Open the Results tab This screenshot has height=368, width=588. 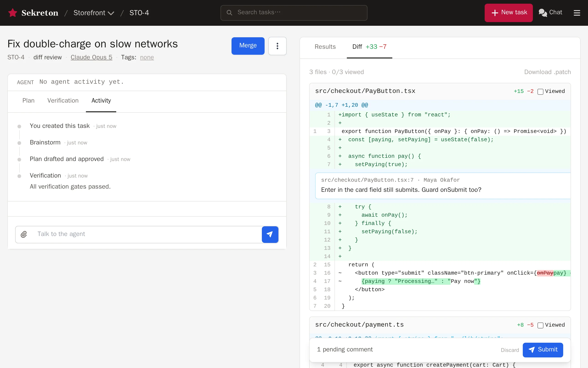(325, 47)
